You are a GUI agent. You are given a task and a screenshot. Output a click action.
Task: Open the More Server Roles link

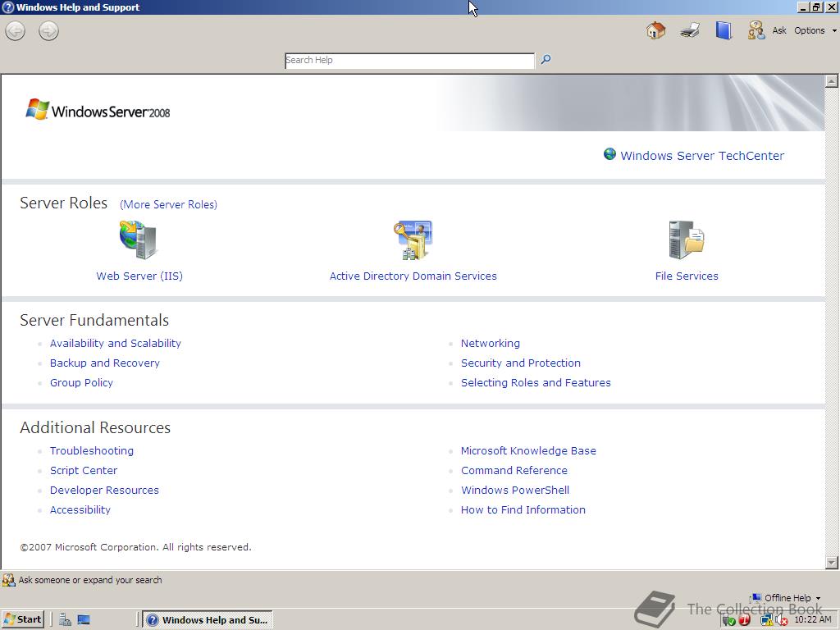pos(168,204)
